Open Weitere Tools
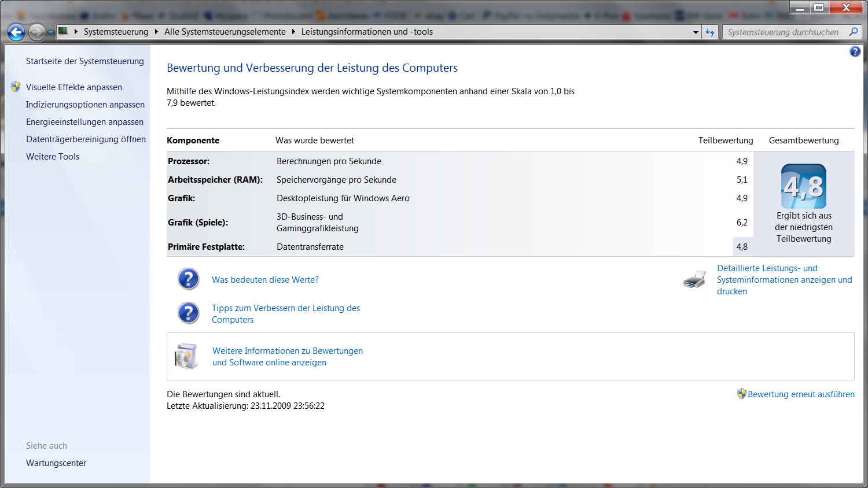 pyautogui.click(x=53, y=157)
